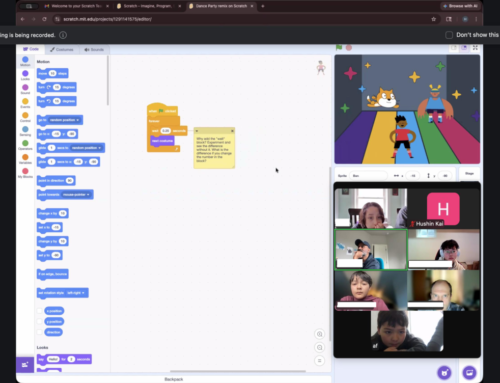Select the Sensing blocks category

click(25, 131)
